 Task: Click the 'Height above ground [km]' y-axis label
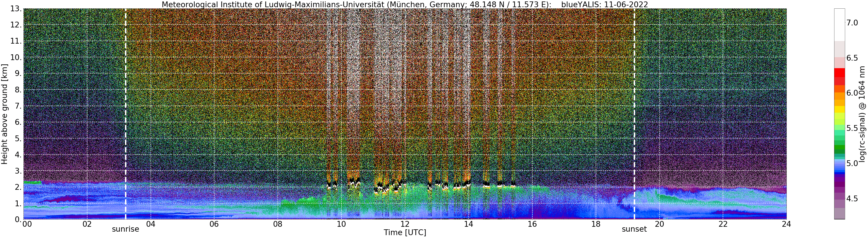4,114
